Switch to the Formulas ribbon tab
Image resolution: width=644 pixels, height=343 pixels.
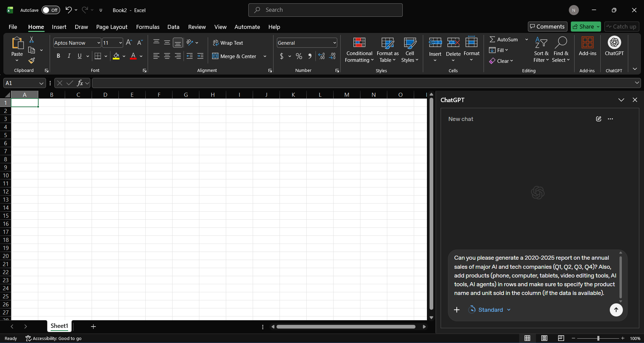tap(148, 27)
